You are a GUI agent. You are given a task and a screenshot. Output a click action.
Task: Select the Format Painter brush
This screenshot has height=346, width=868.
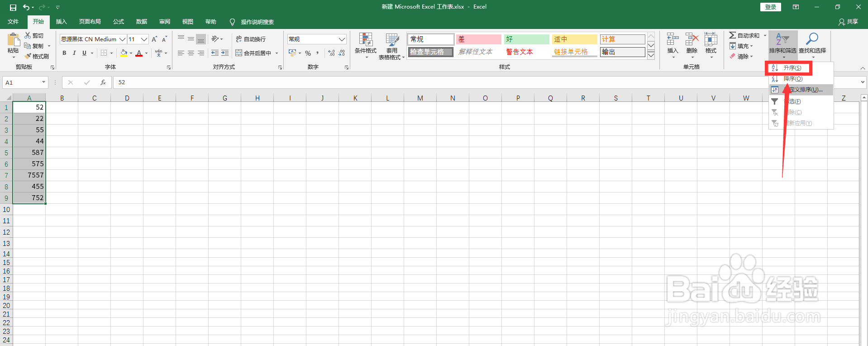37,56
